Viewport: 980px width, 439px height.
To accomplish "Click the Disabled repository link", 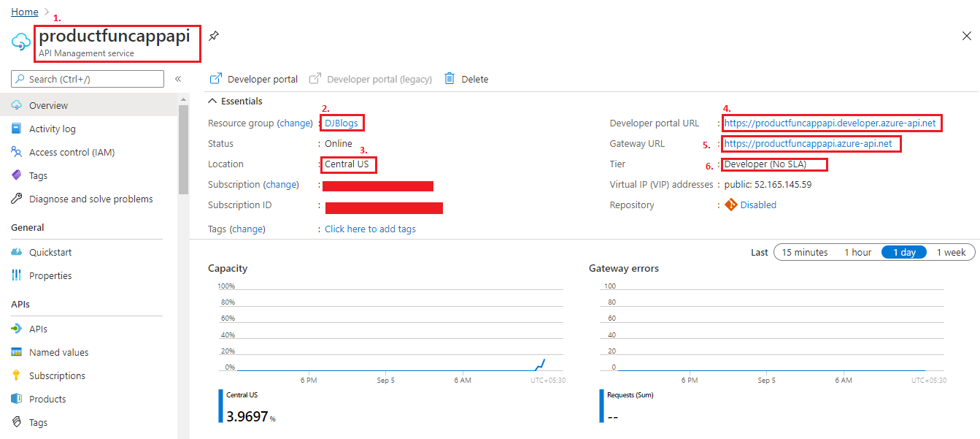I will coord(758,205).
